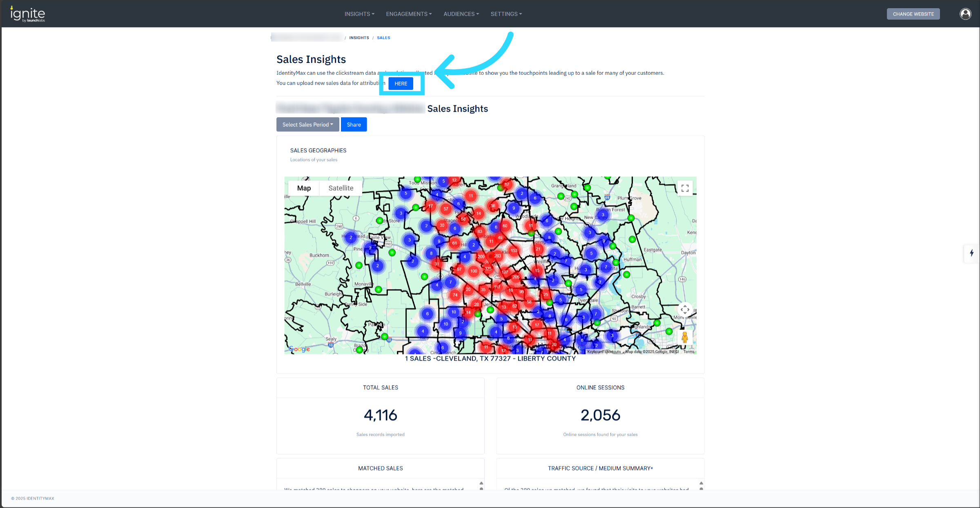Viewport: 980px width, 508px height.
Task: Click the Change Website button
Action: point(913,14)
